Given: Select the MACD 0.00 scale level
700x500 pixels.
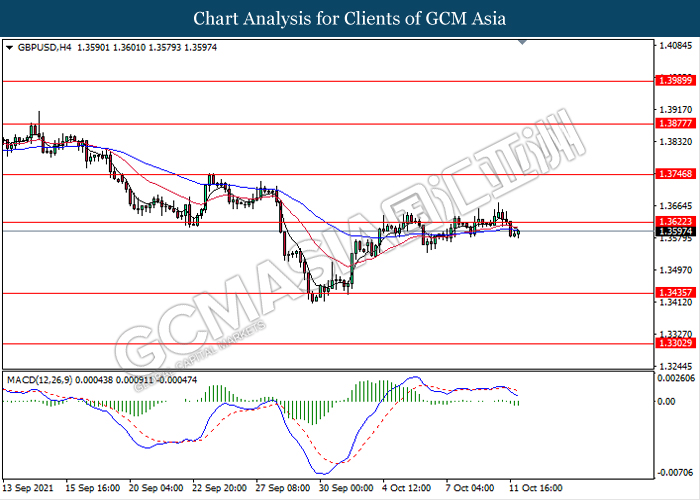Looking at the screenshot, I should (x=667, y=402).
